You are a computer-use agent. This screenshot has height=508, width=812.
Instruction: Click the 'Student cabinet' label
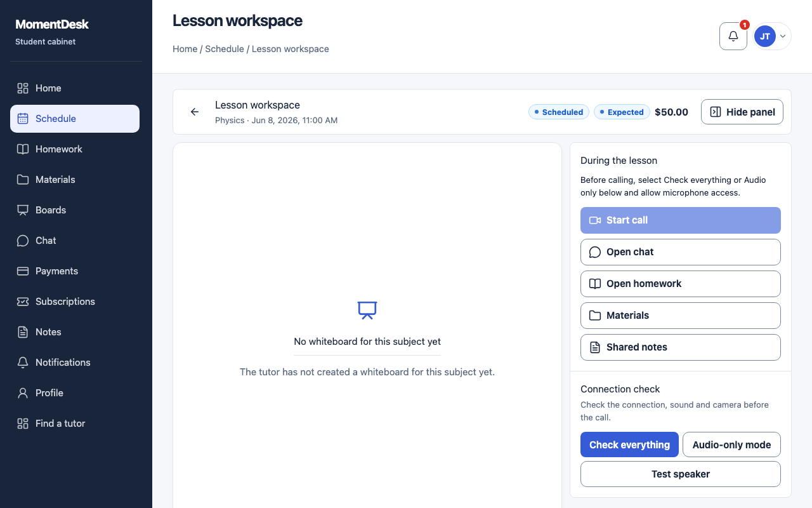pos(45,42)
